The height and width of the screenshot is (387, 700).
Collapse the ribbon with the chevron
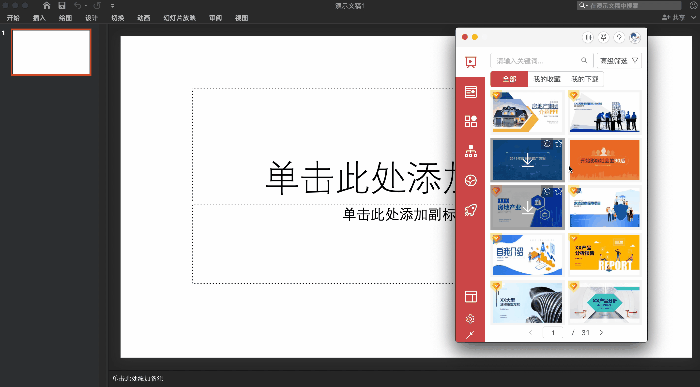tap(693, 17)
